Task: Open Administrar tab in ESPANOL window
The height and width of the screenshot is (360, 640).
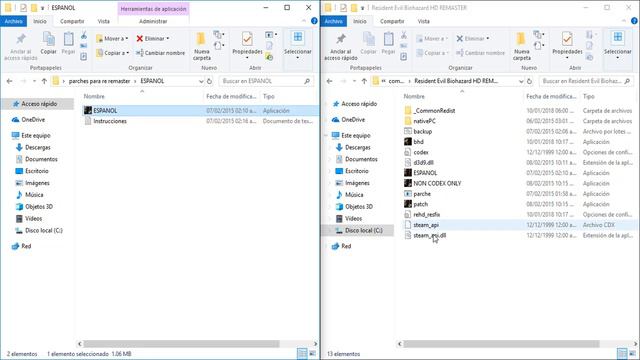Action: (x=153, y=21)
